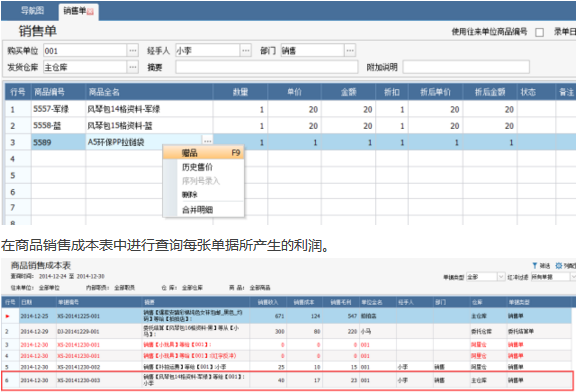Click the 折后单价 column header
Image resolution: width=583 pixels, height=392 pixels.
pos(436,92)
